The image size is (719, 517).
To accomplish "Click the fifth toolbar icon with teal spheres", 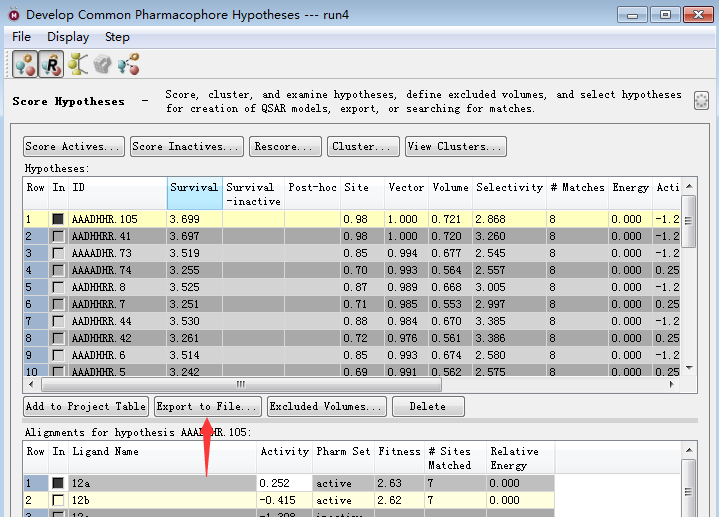I will (x=128, y=65).
